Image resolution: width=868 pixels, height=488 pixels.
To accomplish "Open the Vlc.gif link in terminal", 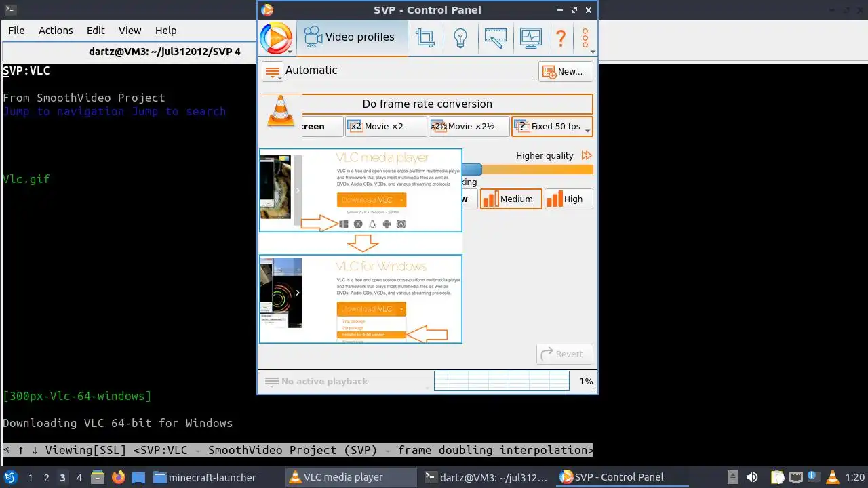I will [26, 179].
